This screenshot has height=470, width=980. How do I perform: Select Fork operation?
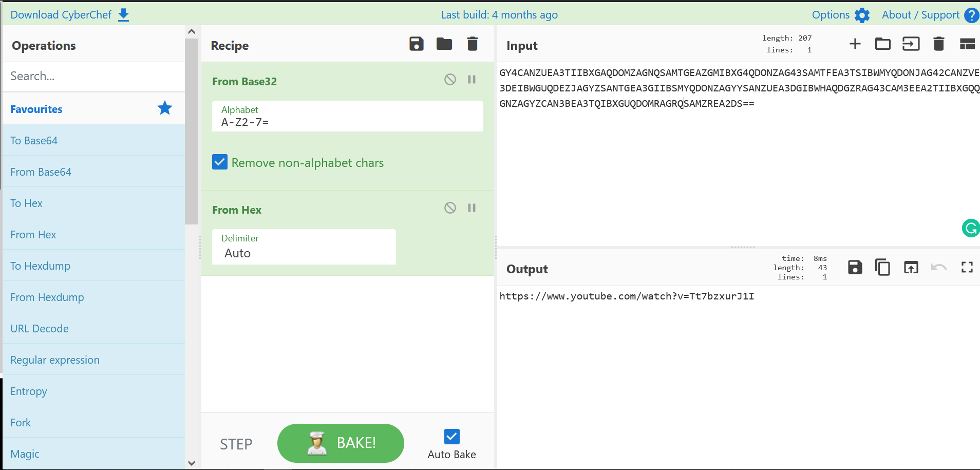[93, 422]
